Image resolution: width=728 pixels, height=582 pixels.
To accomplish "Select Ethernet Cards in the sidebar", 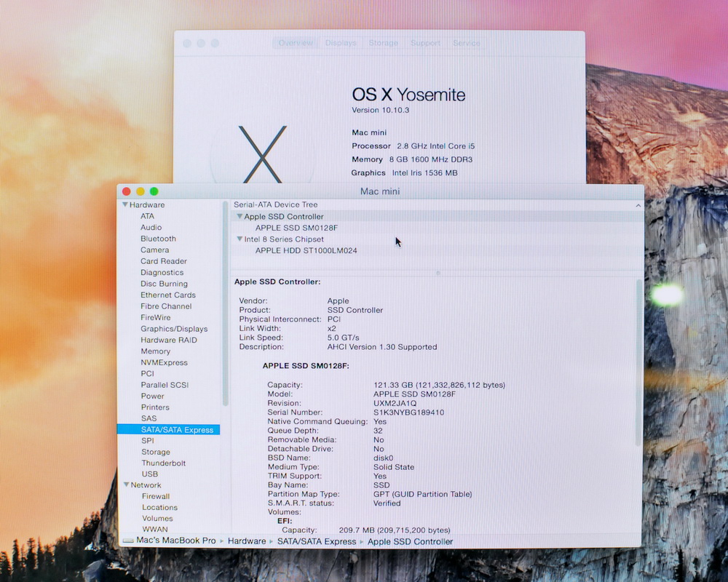I will [x=168, y=295].
